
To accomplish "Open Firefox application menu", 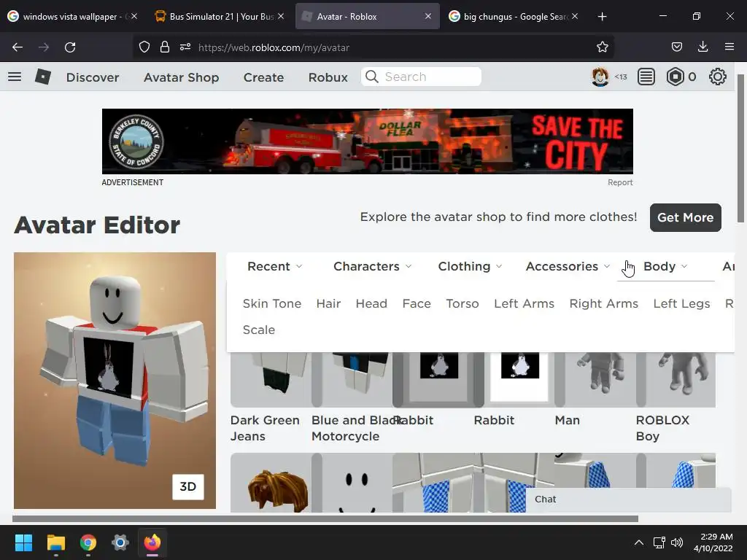I will pos(729,47).
